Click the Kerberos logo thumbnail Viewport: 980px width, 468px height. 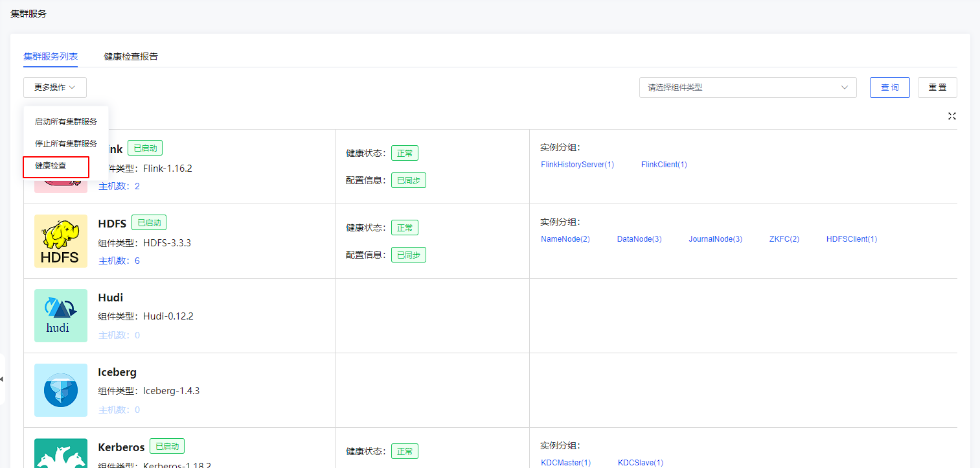coord(61,453)
